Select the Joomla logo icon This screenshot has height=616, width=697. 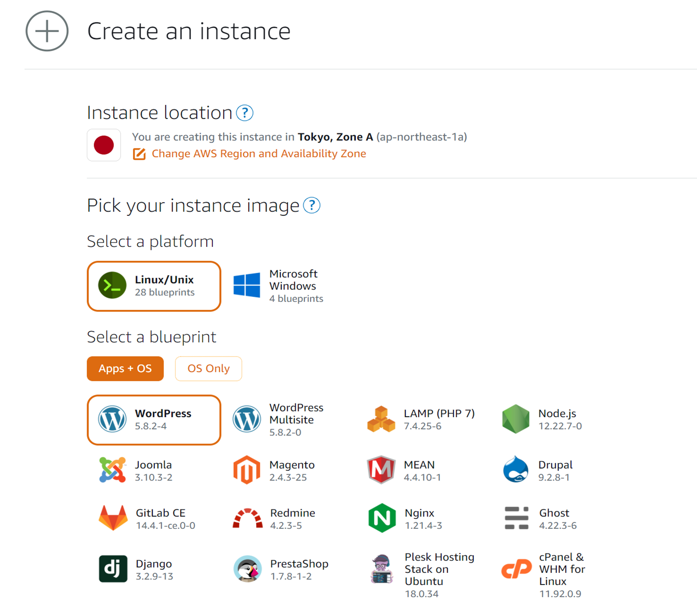[x=112, y=470]
